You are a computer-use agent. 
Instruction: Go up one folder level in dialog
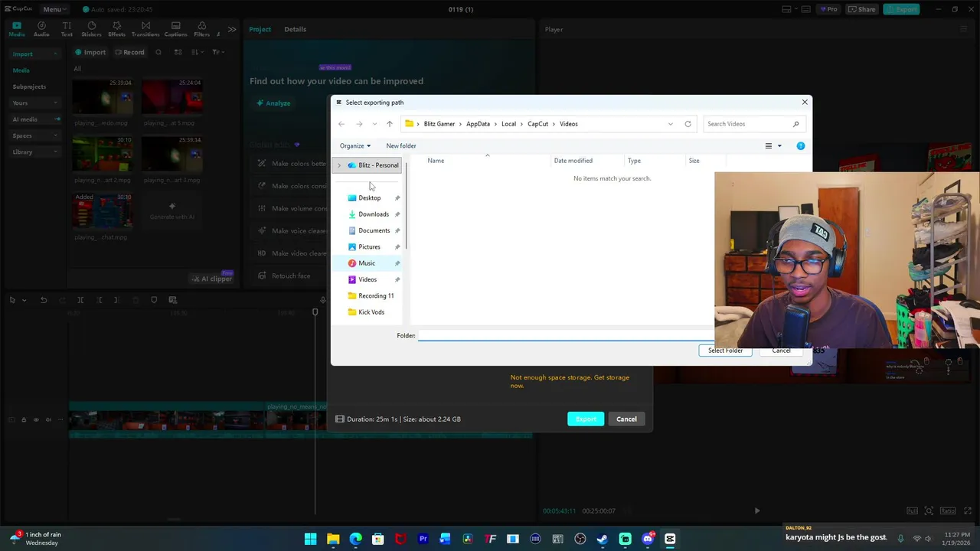[x=389, y=124]
